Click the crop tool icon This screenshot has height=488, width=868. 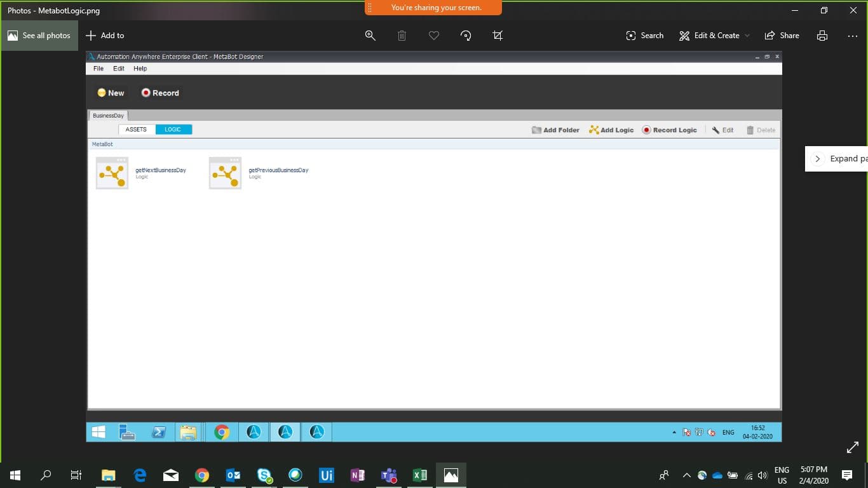click(x=498, y=36)
